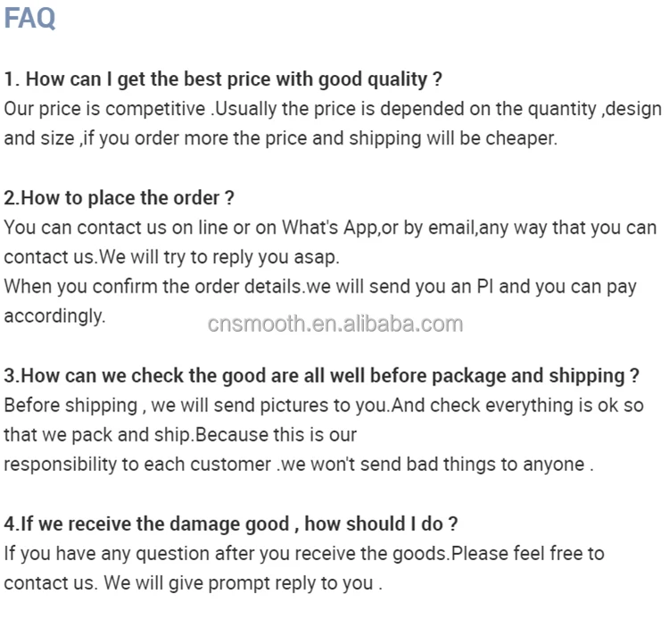Click the word 'accordingly.'
This screenshot has width=669, height=644.
click(x=54, y=317)
